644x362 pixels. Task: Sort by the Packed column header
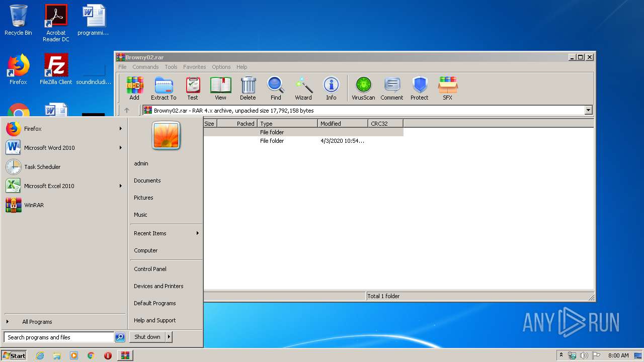[237, 124]
